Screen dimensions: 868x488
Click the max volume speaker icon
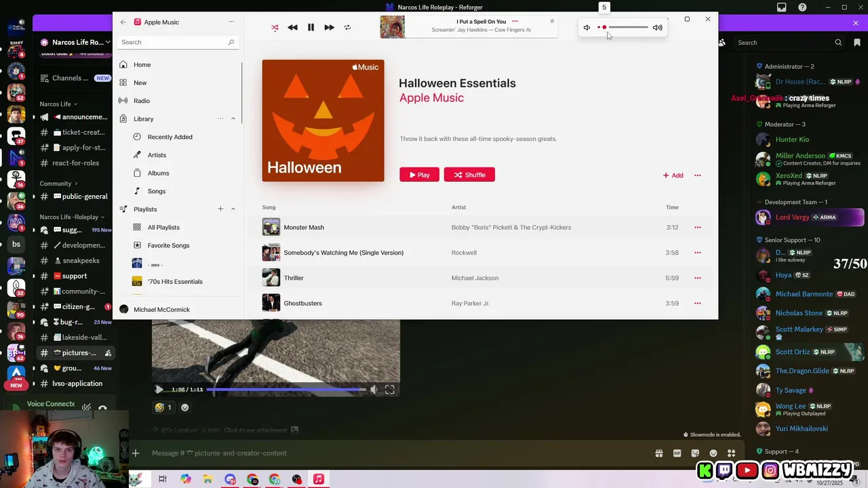coord(657,28)
